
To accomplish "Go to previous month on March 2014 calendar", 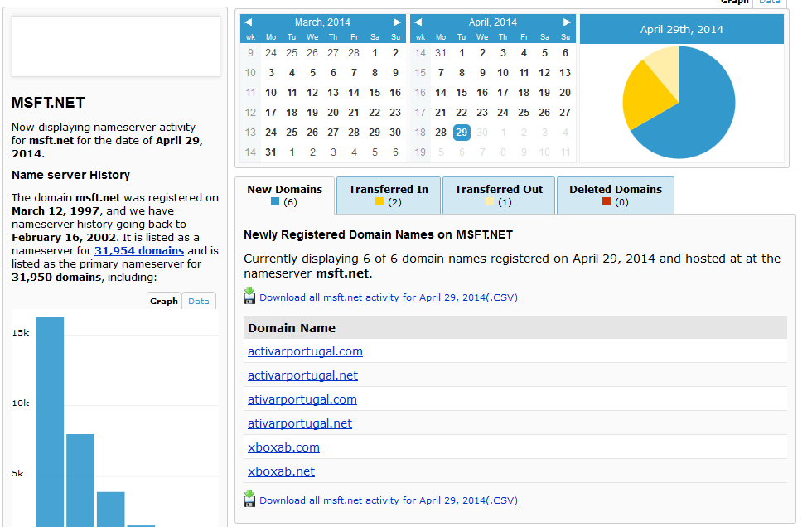I will click(x=249, y=22).
